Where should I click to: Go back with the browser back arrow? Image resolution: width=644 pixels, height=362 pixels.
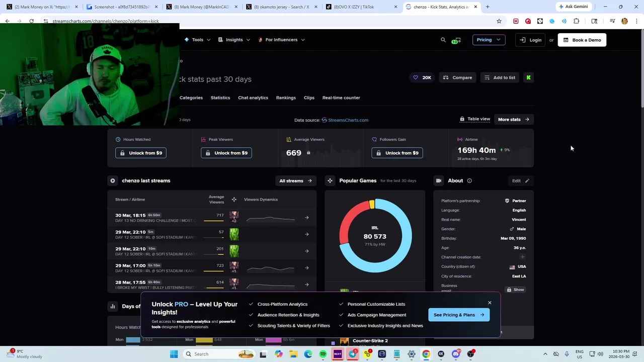click(x=8, y=21)
